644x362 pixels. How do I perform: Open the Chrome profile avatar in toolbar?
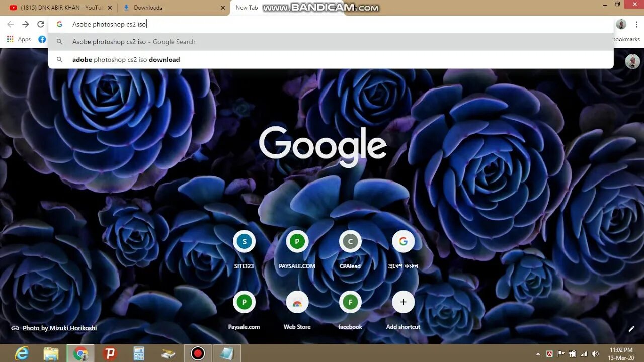point(621,24)
